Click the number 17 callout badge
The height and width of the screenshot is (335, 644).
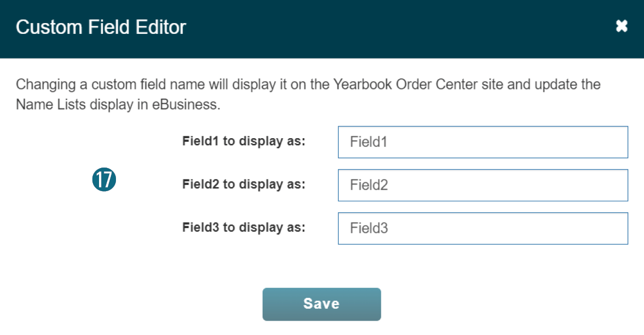click(104, 180)
